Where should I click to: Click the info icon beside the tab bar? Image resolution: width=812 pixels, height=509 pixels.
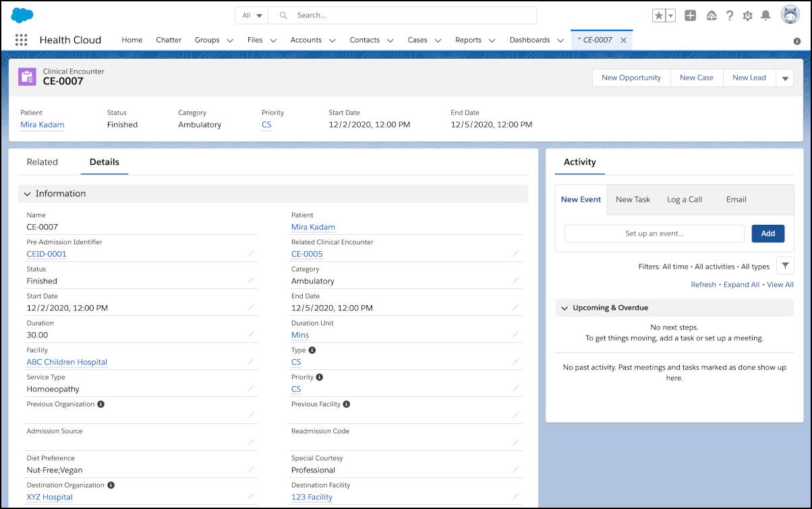(x=797, y=41)
